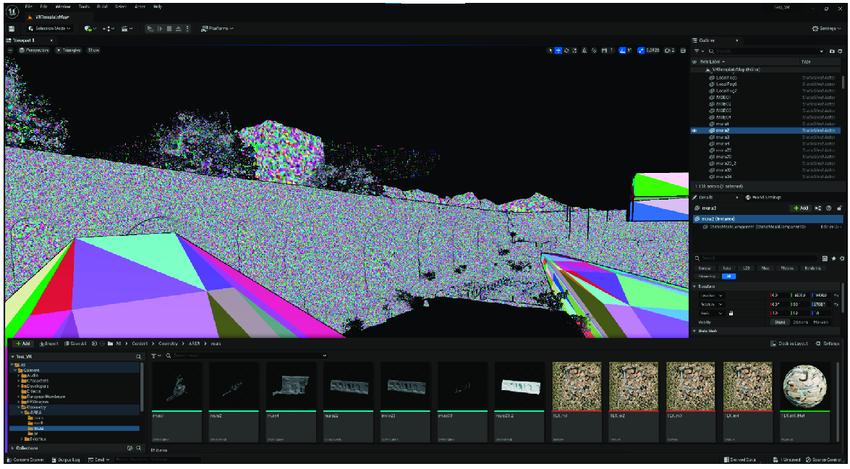Click the Eject button in the toolbar
The image size is (850, 469).
(x=178, y=28)
